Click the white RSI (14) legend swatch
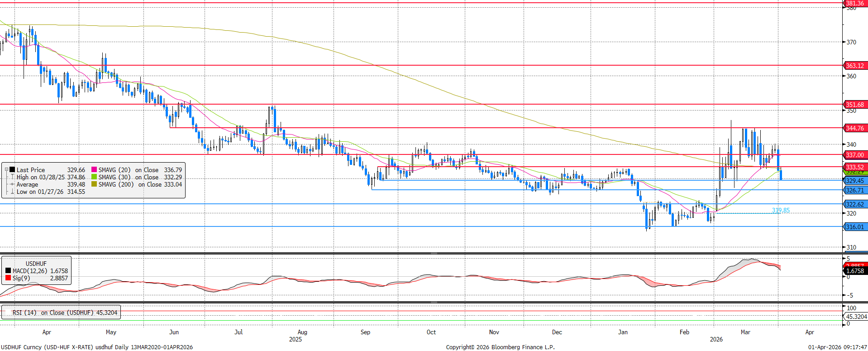 (8, 313)
